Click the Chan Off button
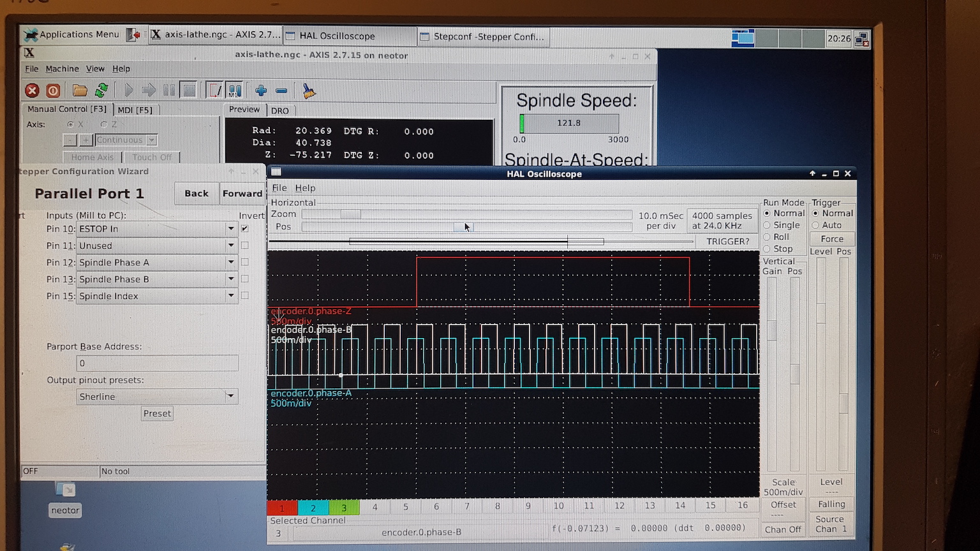This screenshot has width=980, height=551. (x=783, y=529)
